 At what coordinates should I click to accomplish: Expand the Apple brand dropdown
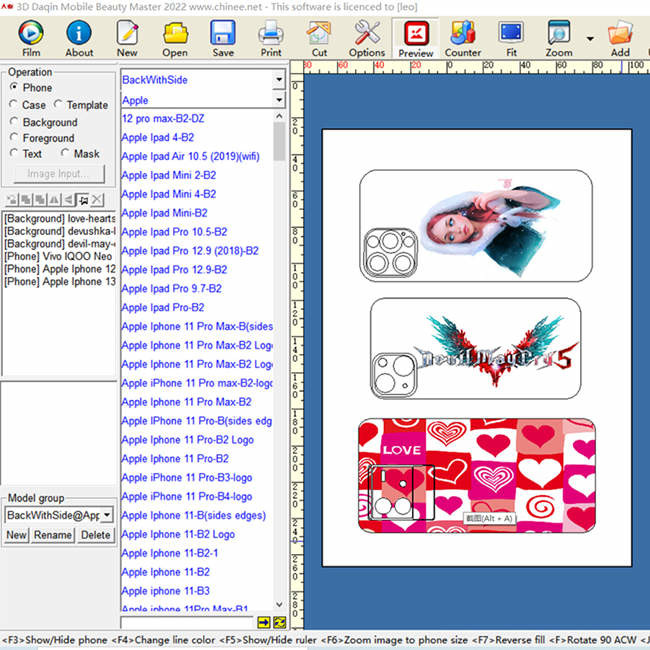click(x=279, y=100)
